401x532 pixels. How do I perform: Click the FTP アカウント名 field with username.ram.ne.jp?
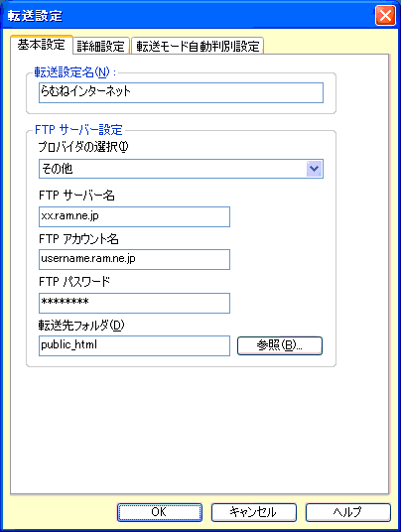[x=134, y=260]
